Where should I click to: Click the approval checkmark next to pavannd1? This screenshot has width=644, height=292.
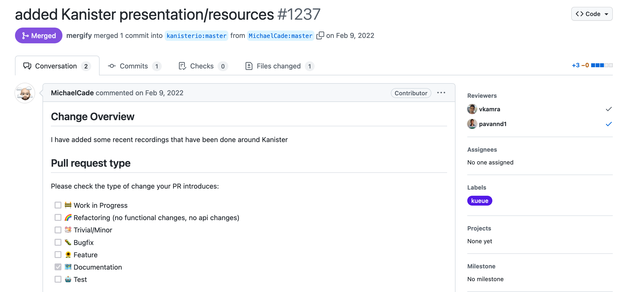(609, 124)
